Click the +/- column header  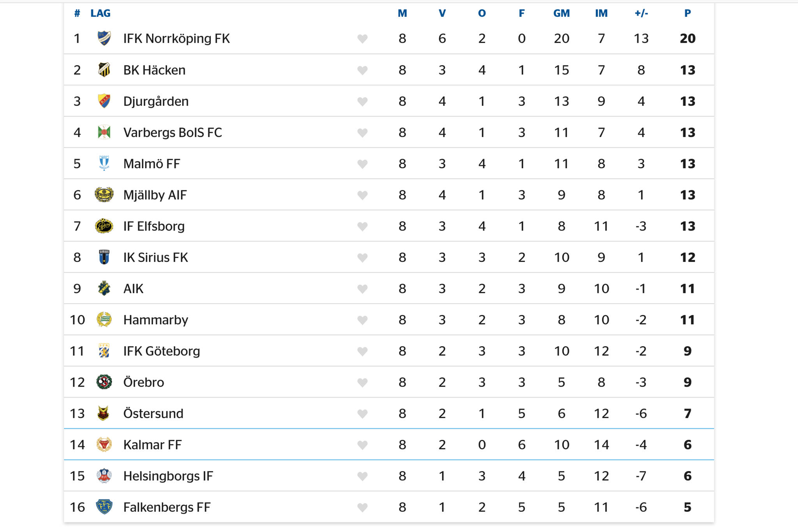click(x=641, y=13)
